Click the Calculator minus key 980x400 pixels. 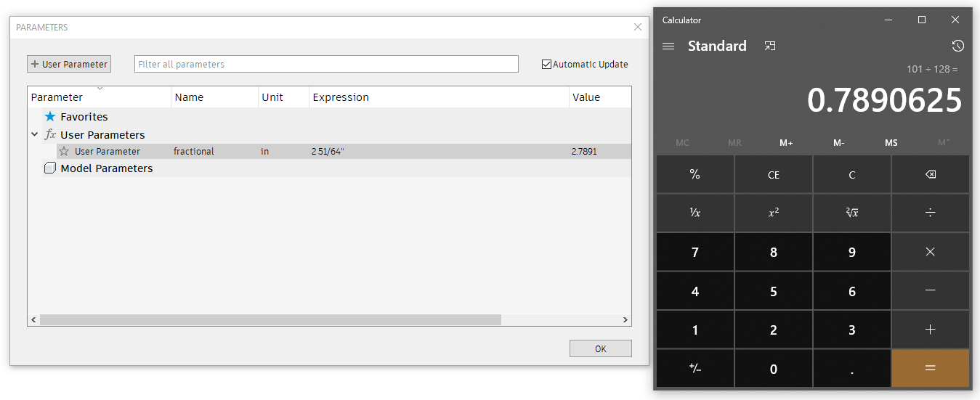[x=931, y=290]
